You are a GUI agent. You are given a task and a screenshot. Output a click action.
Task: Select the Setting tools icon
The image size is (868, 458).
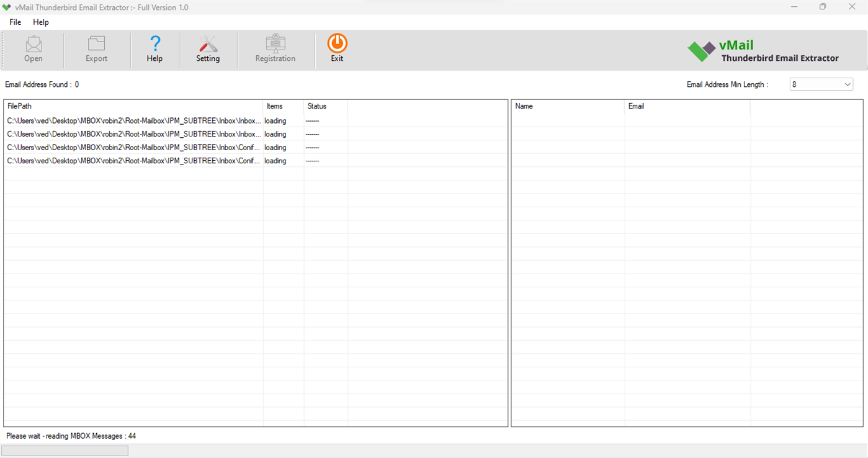pyautogui.click(x=208, y=48)
